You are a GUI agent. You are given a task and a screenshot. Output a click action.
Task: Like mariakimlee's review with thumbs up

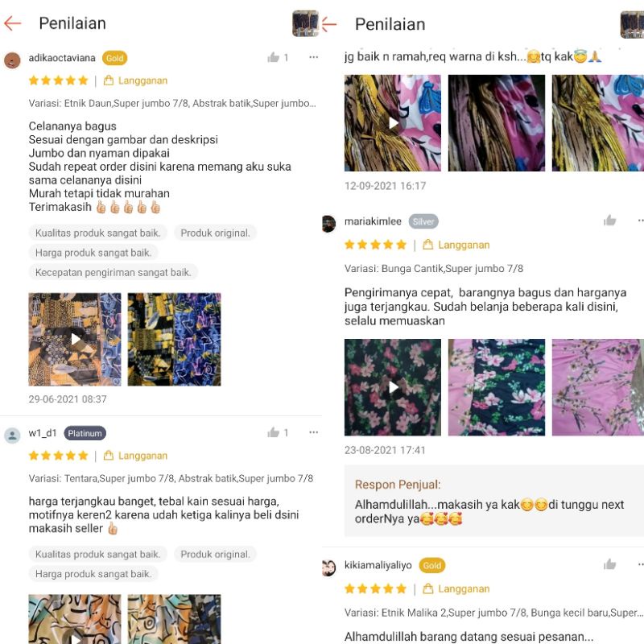click(x=610, y=221)
